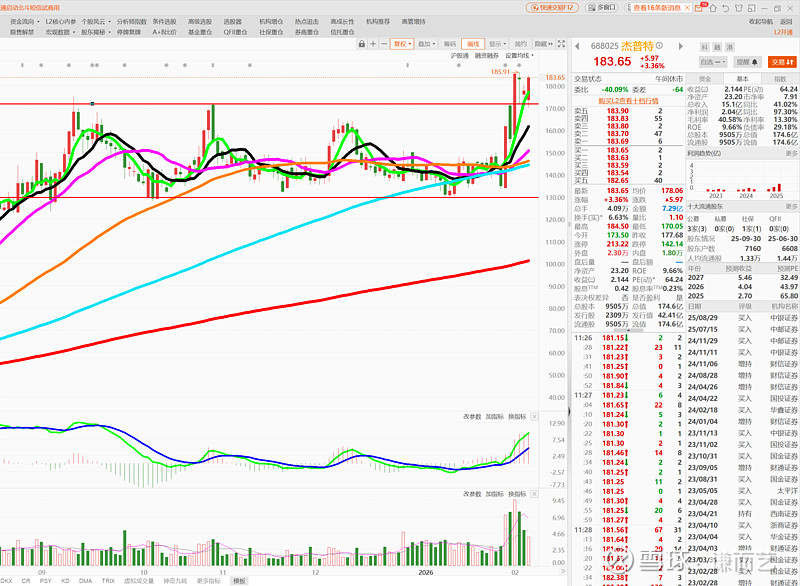Expand the 宏观数据 menu
Image resolution: width=800 pixels, height=586 pixels.
click(60, 32)
